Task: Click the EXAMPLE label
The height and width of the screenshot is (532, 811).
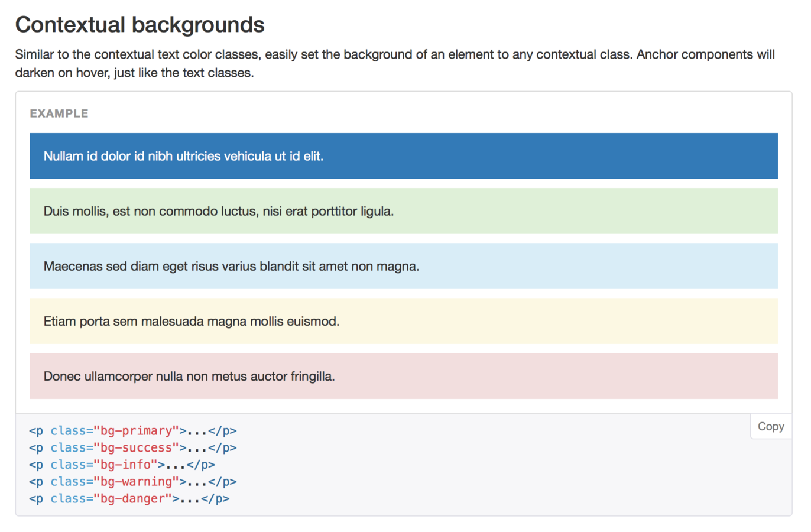Action: (59, 113)
